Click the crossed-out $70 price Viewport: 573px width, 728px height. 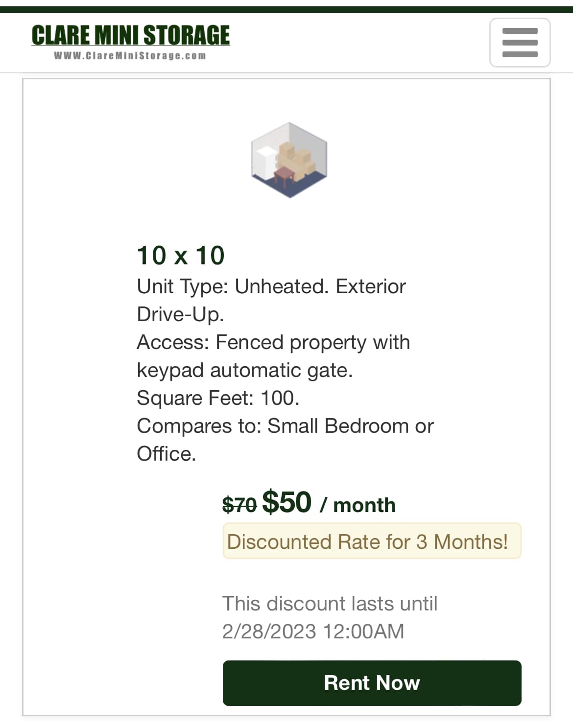[x=239, y=504]
